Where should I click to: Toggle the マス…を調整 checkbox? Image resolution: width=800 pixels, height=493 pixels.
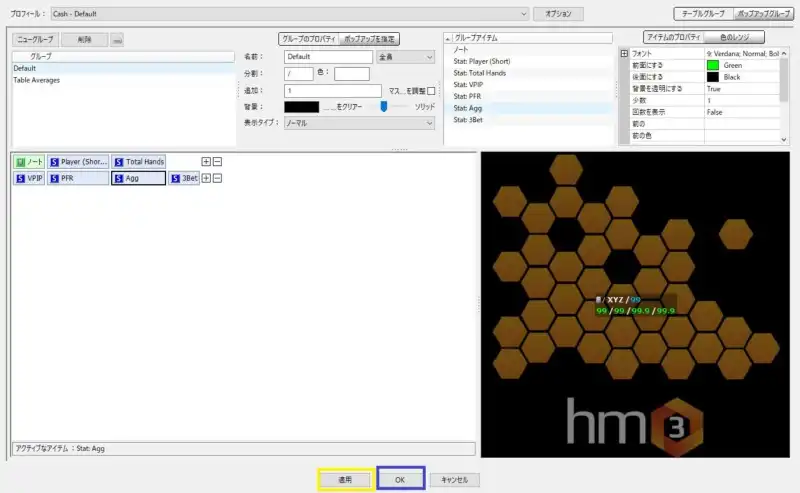[431, 90]
